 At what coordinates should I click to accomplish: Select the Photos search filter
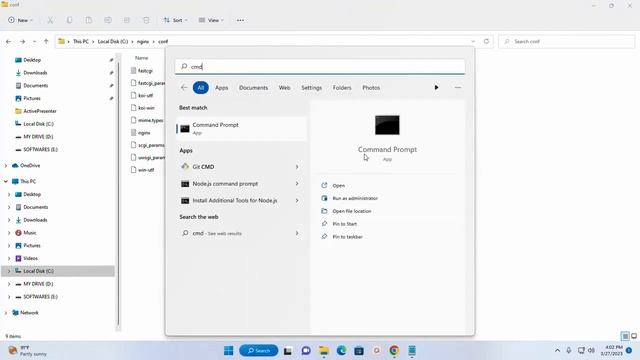coord(371,88)
